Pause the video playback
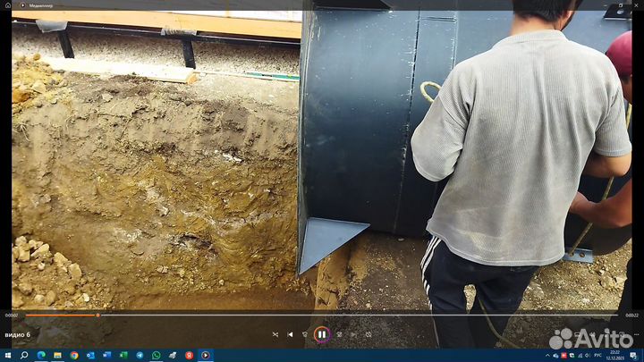Image resolution: width=644 pixels, height=362 pixels. pos(321,334)
